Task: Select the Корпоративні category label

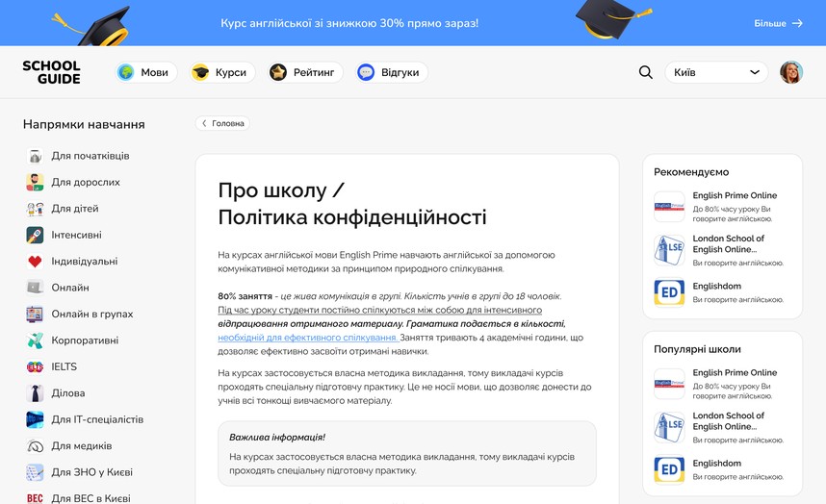Action: click(85, 340)
